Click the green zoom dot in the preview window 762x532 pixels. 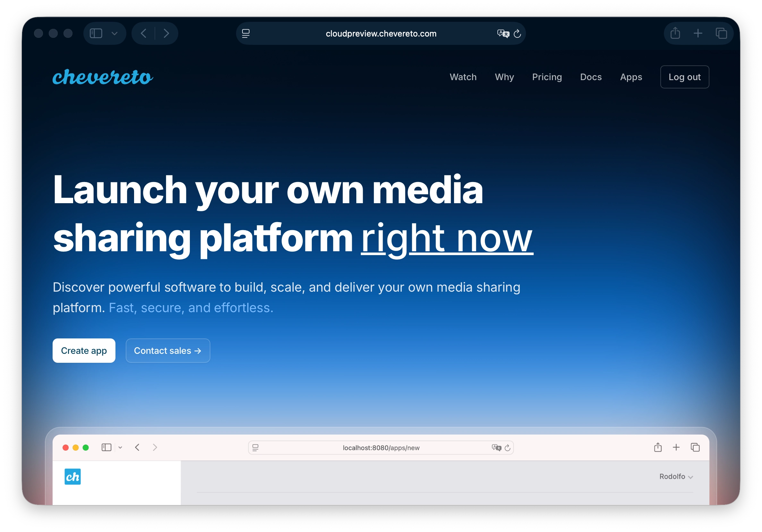pos(86,447)
